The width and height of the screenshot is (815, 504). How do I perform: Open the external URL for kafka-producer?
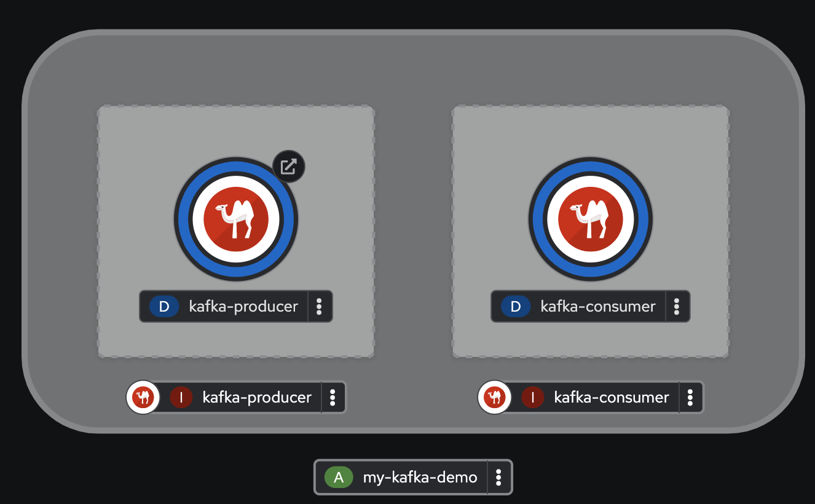pos(289,167)
